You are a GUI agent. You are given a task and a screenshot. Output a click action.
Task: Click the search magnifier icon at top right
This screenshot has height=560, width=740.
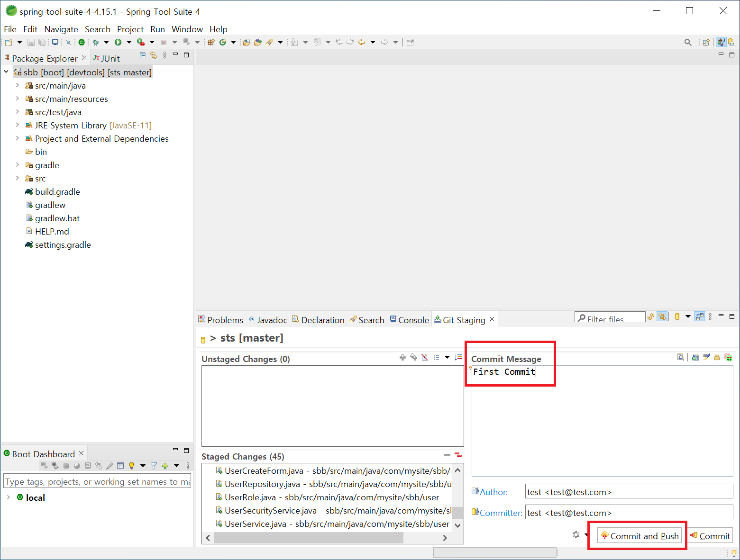(688, 42)
